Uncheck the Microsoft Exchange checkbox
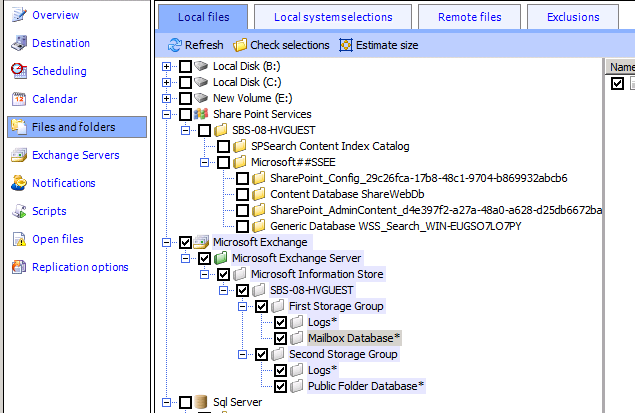This screenshot has width=635, height=413. 185,242
